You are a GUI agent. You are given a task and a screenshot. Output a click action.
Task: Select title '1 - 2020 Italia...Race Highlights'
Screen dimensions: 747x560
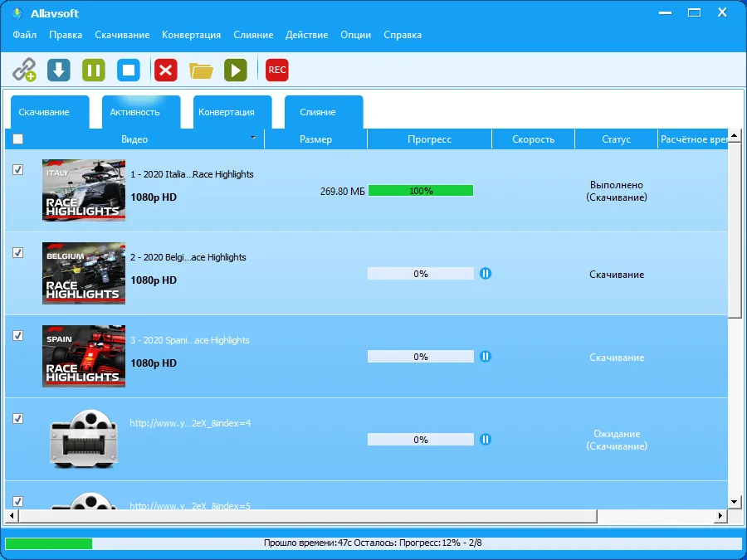point(192,174)
